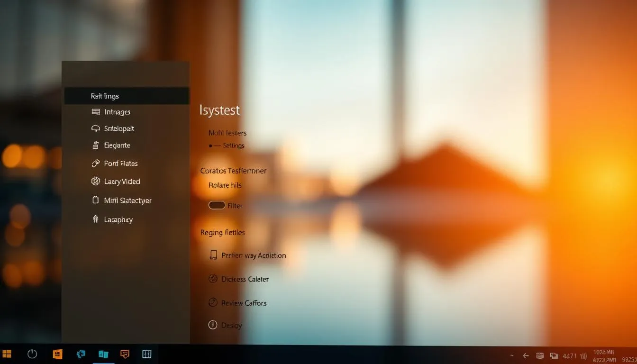Click the Desioy link

click(231, 325)
